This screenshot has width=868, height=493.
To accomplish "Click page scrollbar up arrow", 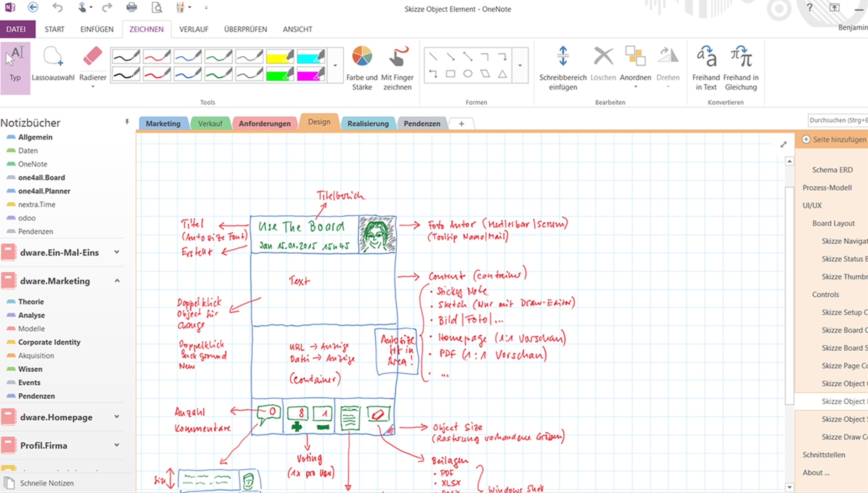I will click(x=789, y=161).
